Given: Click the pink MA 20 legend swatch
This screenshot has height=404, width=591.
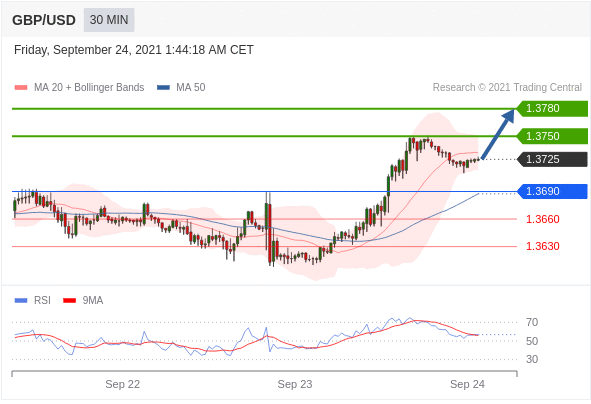Looking at the screenshot, I should point(21,88).
